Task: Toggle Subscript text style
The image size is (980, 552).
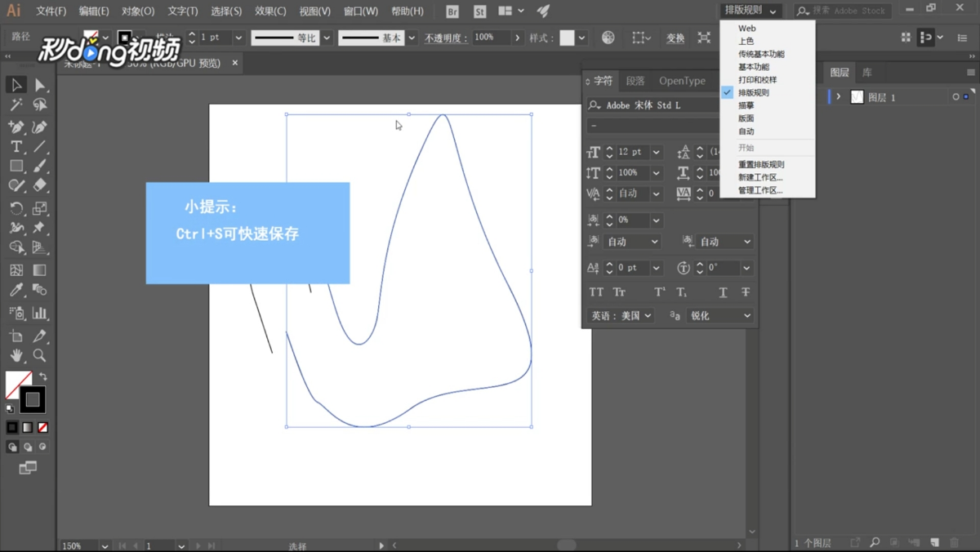Action: tap(682, 292)
